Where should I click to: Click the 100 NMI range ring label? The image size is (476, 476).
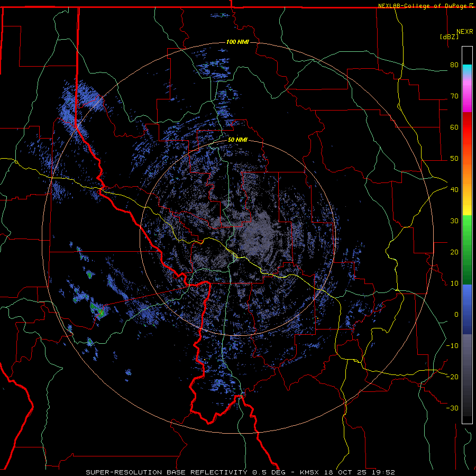[x=237, y=42]
